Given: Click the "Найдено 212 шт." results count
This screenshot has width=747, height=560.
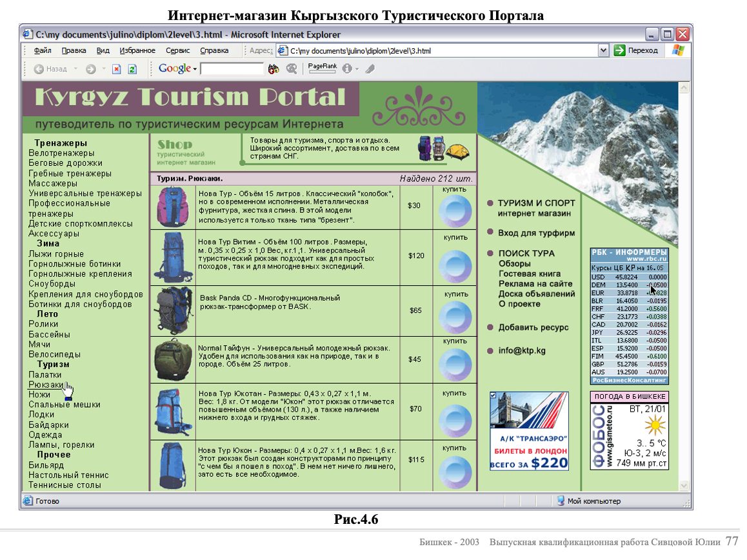Looking at the screenshot, I should [436, 179].
